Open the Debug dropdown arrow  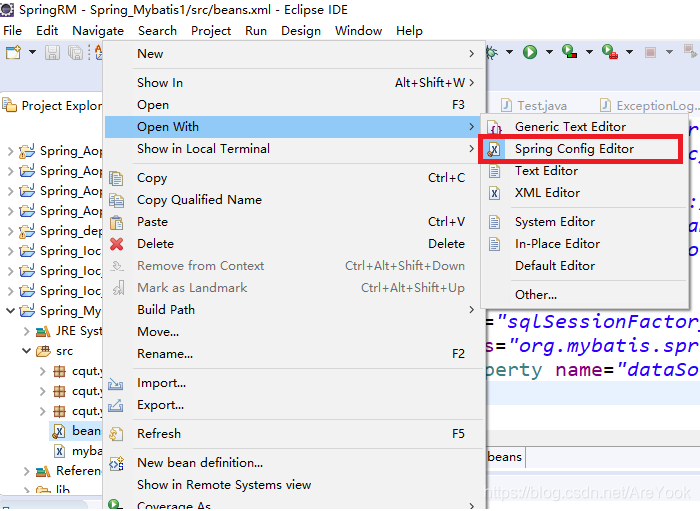[x=509, y=52]
